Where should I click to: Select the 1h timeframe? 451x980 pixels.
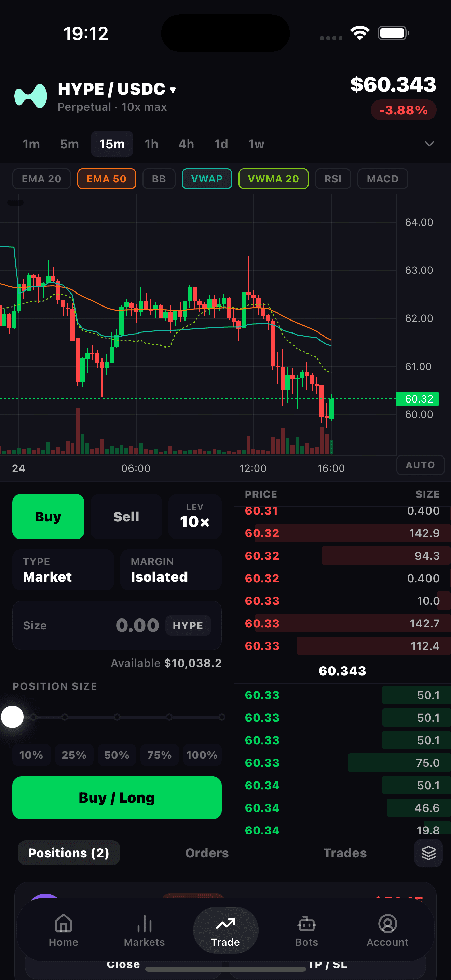(151, 144)
